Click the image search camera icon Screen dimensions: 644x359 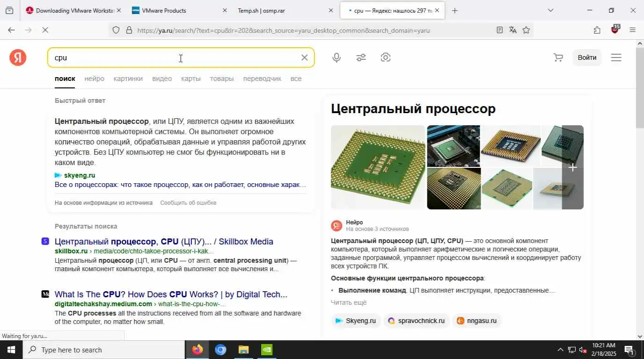pos(386,57)
